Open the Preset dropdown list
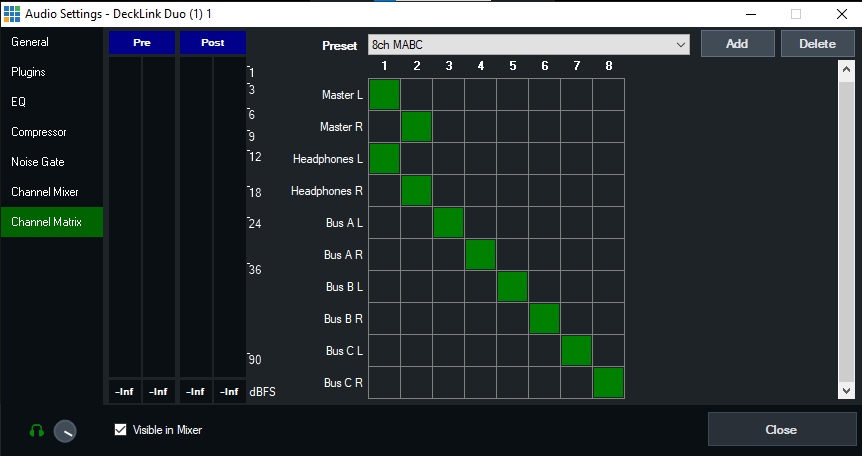The width and height of the screenshot is (862, 456). [x=681, y=45]
